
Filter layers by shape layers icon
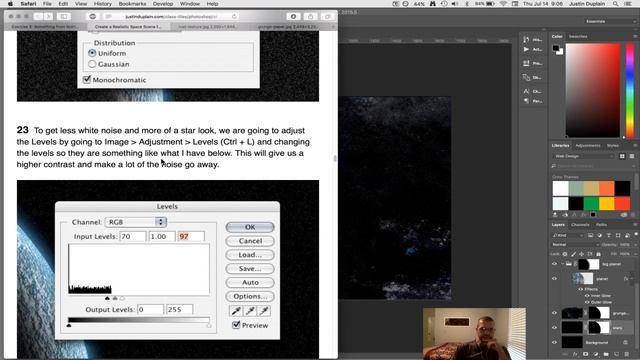(618, 236)
